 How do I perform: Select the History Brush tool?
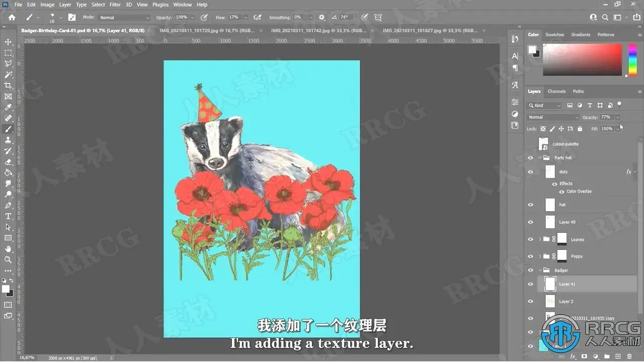point(8,151)
